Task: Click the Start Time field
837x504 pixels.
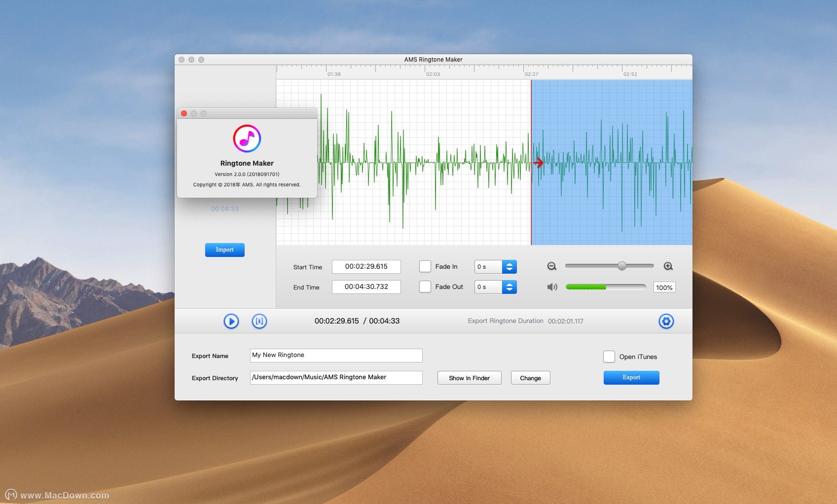Action: point(366,267)
